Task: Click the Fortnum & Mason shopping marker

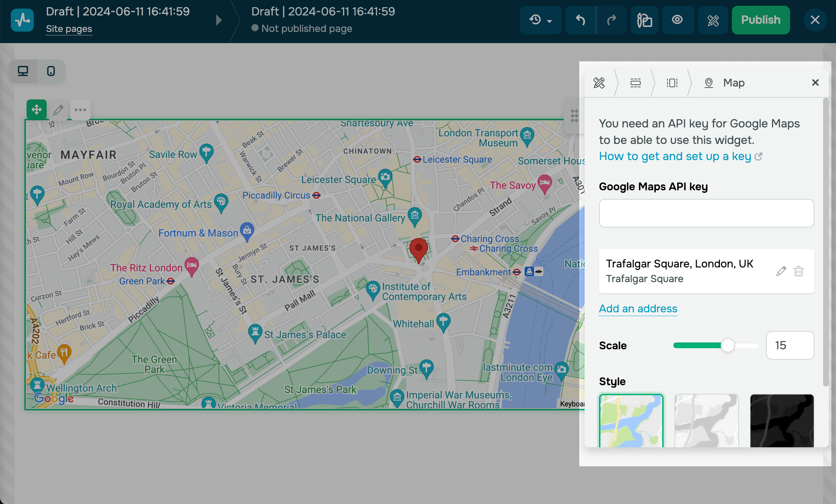Action: tap(247, 232)
